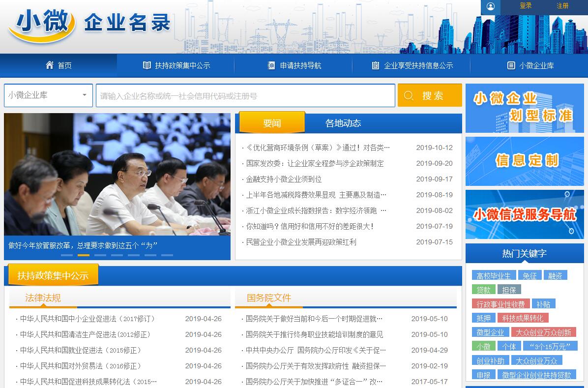This screenshot has height=388, width=588.
Task: Focus the enterprise name search input field
Action: (x=245, y=95)
